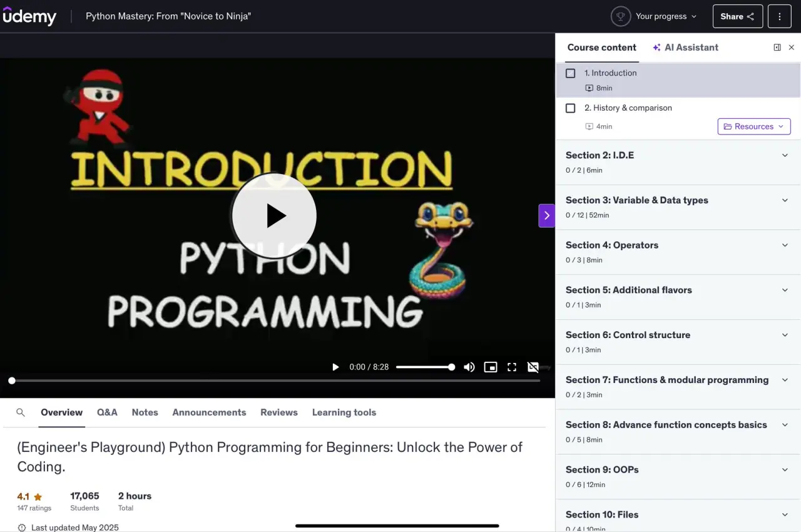Select the Course content tab
This screenshot has height=532, width=801.
[x=601, y=48]
